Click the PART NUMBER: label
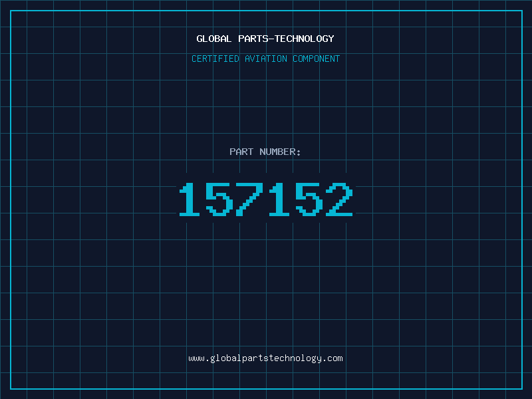 [265, 152]
